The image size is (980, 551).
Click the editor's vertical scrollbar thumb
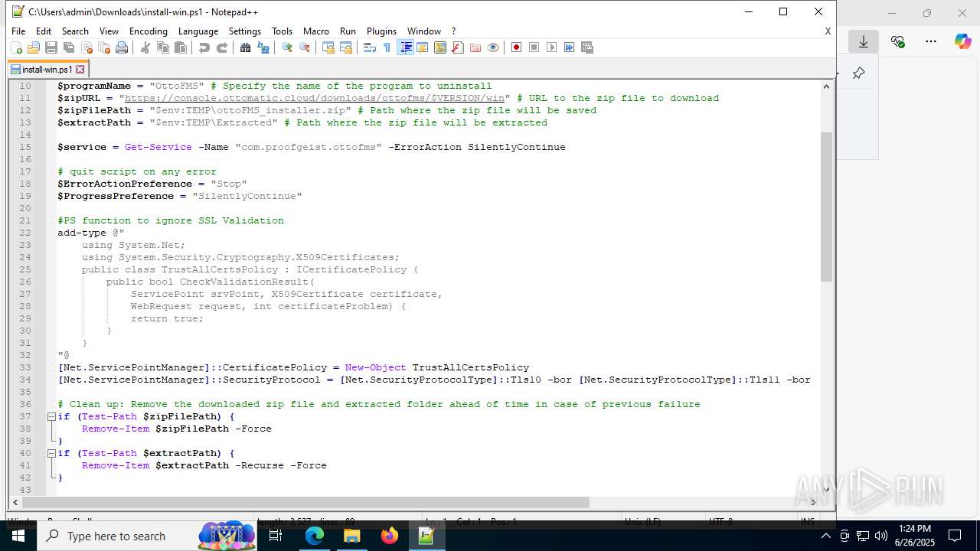coord(826,207)
